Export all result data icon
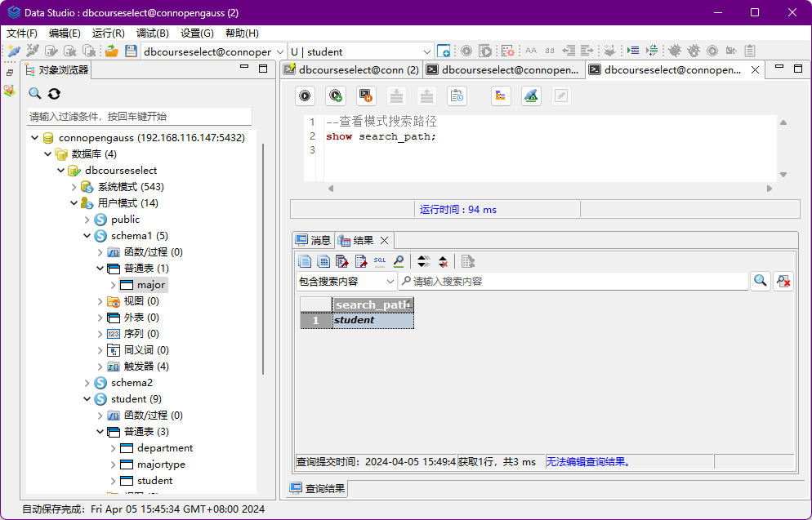 coord(342,262)
